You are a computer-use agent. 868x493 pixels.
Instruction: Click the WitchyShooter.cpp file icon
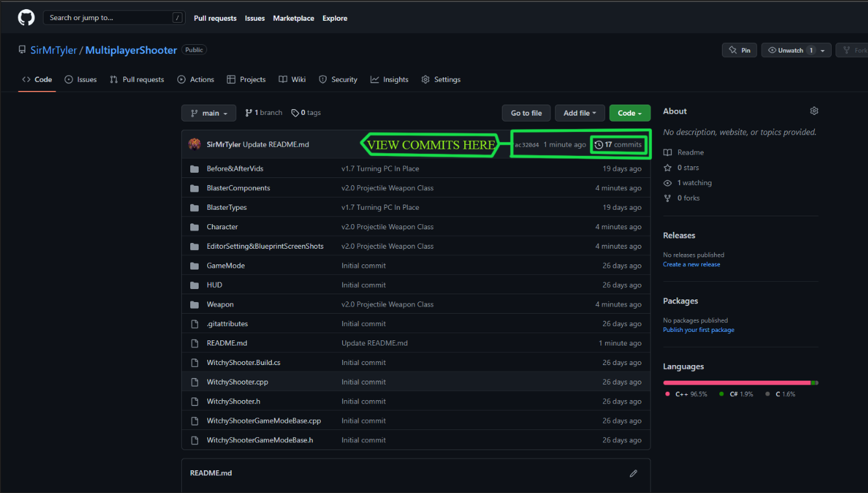coord(194,382)
